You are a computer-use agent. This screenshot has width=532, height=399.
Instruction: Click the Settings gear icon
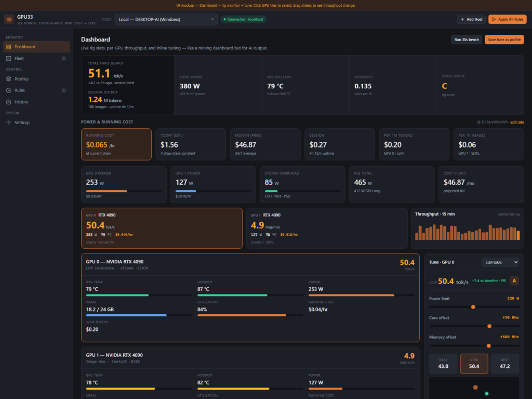click(x=9, y=123)
